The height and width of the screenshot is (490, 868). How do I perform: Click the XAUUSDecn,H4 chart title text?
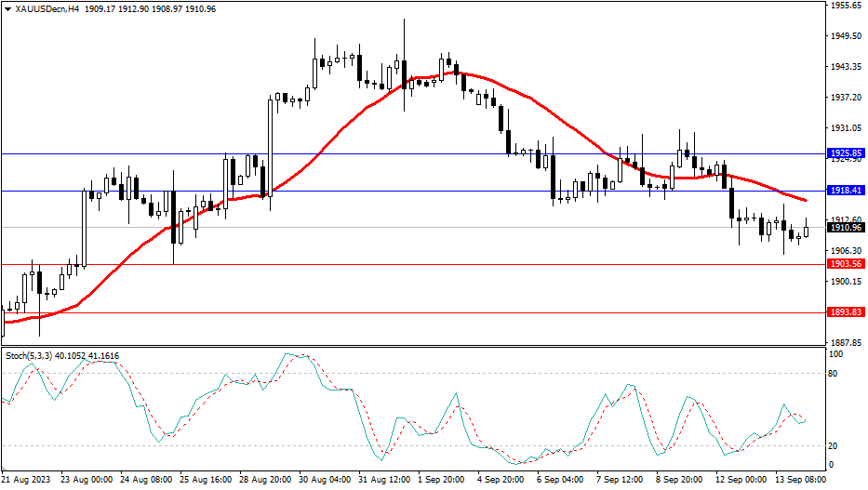[43, 8]
